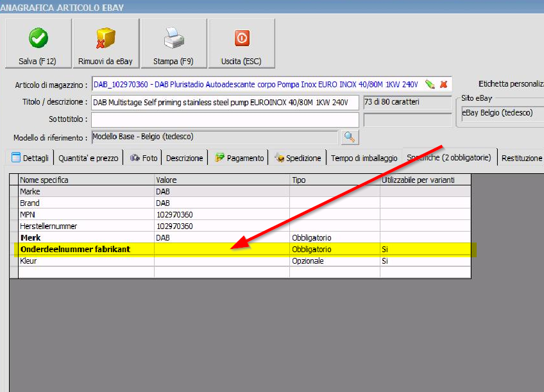This screenshot has width=544, height=392.
Task: Exit using the Uscita (ESC) button
Action: 241,44
